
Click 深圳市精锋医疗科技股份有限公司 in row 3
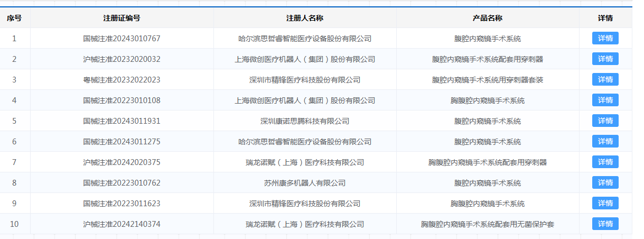point(305,80)
